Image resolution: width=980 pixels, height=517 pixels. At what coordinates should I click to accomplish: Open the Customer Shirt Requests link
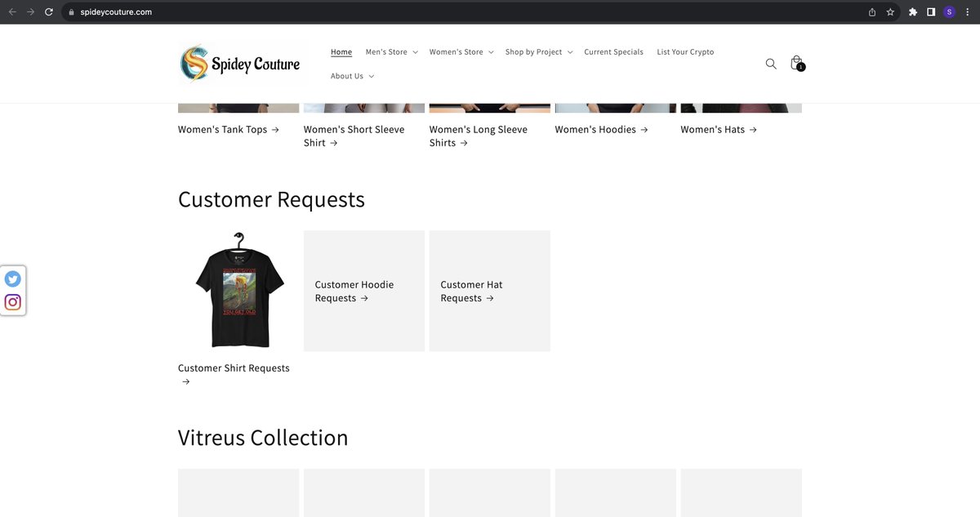click(x=234, y=374)
